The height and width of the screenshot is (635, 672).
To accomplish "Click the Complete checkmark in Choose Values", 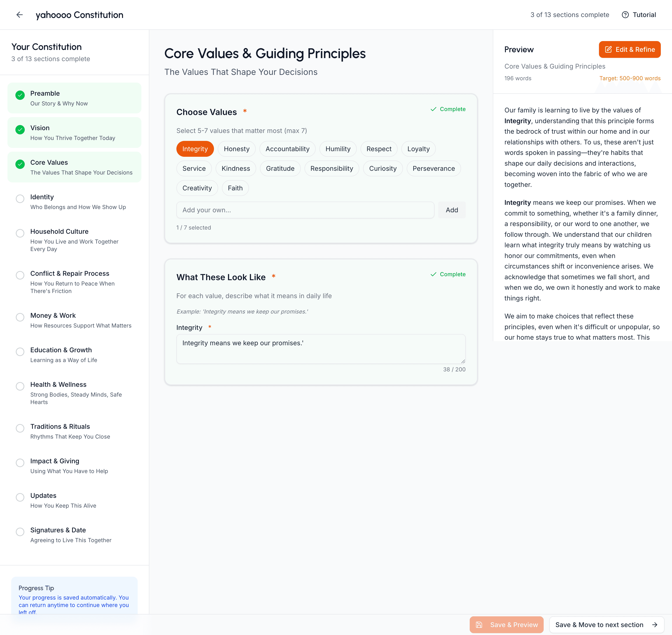I will click(433, 109).
